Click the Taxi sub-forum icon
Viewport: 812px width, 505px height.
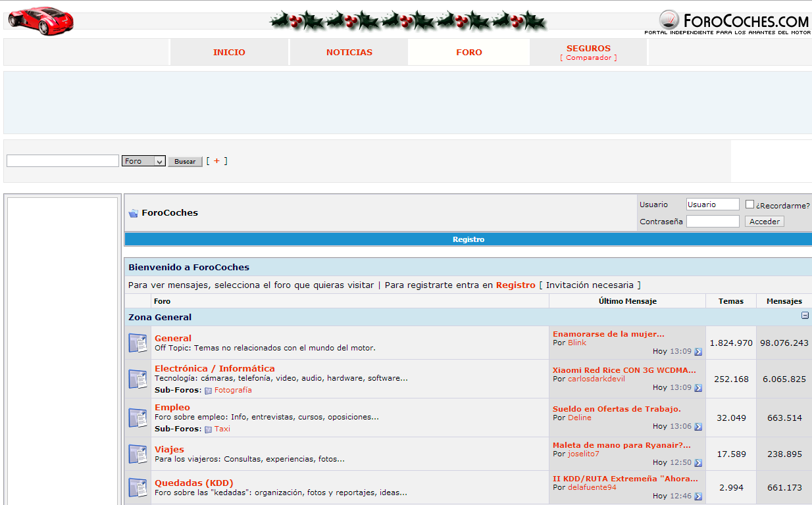click(208, 429)
